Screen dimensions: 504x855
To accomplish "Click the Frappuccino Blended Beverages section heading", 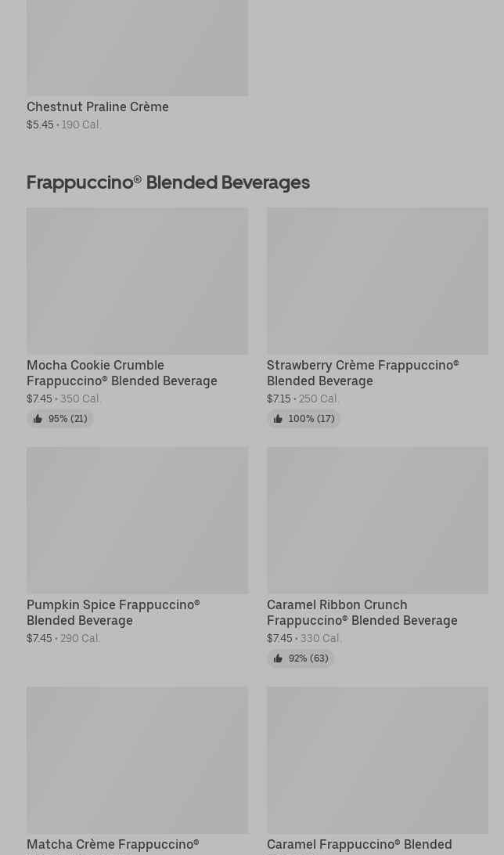I will click(x=168, y=182).
